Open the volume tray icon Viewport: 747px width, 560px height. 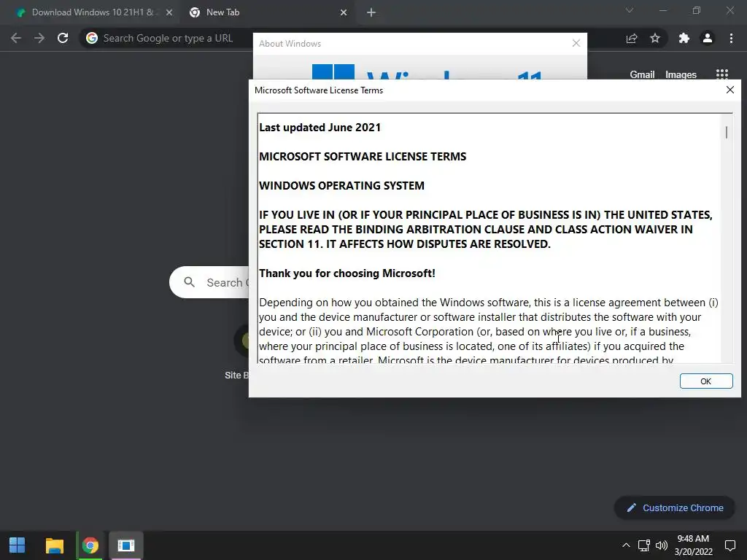(x=661, y=545)
